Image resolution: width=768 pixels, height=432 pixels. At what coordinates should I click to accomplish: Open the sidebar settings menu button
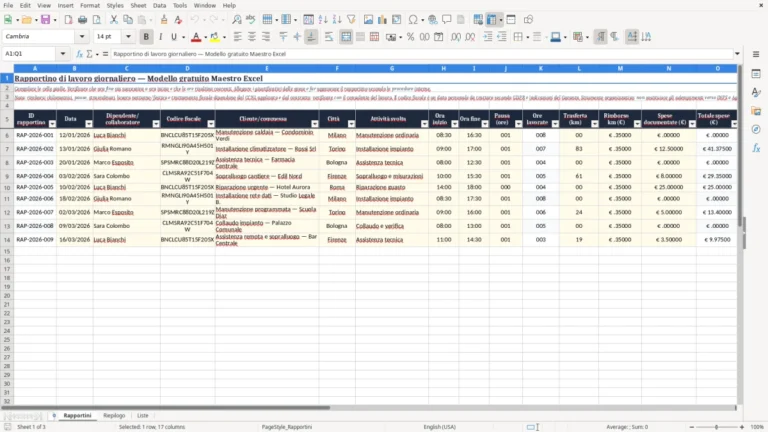click(x=756, y=54)
